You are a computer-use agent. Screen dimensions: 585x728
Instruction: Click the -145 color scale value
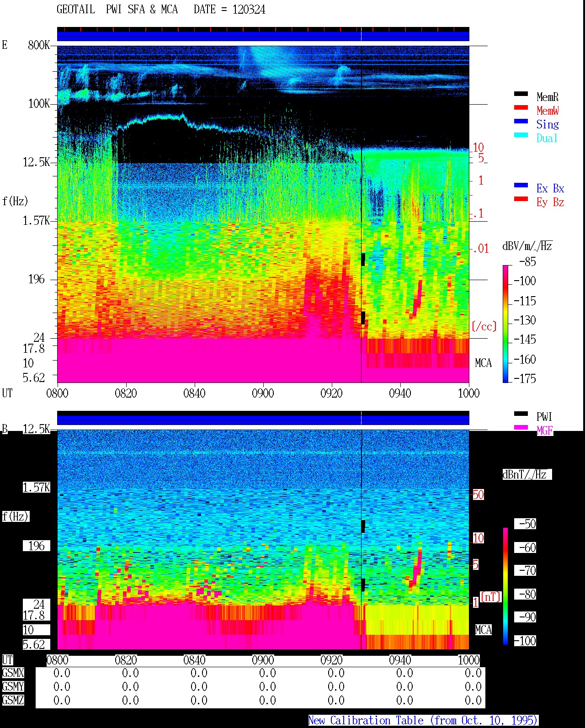(x=525, y=339)
